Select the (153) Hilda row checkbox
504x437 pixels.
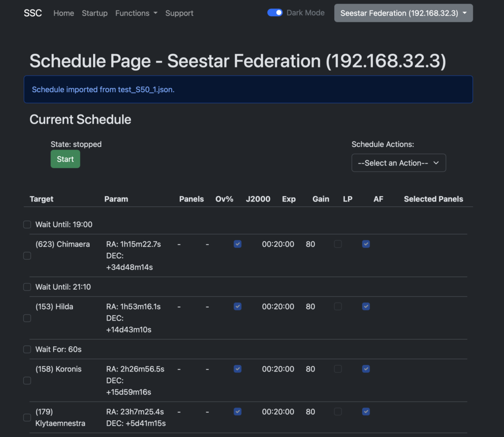pos(27,318)
